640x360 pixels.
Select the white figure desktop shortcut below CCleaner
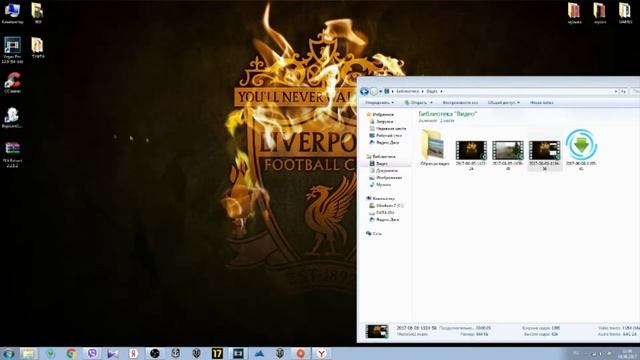click(x=12, y=118)
